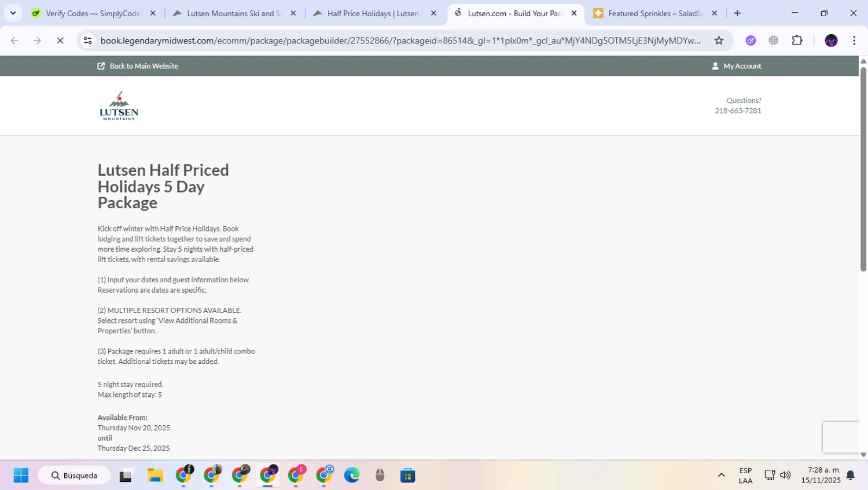Click the text 'Max length of stay: 5'

click(x=130, y=395)
